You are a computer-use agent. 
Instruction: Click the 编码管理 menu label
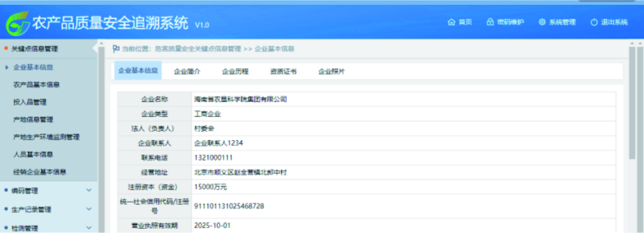(24, 191)
